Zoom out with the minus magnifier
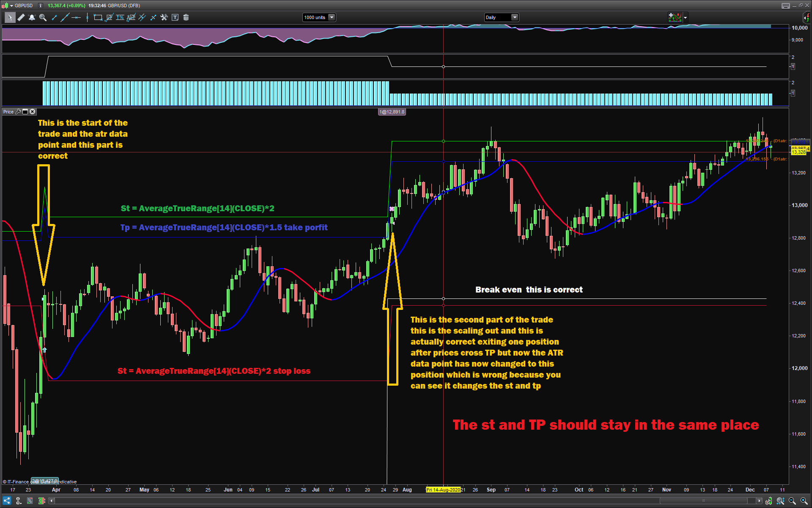812x508 pixels. 792,501
